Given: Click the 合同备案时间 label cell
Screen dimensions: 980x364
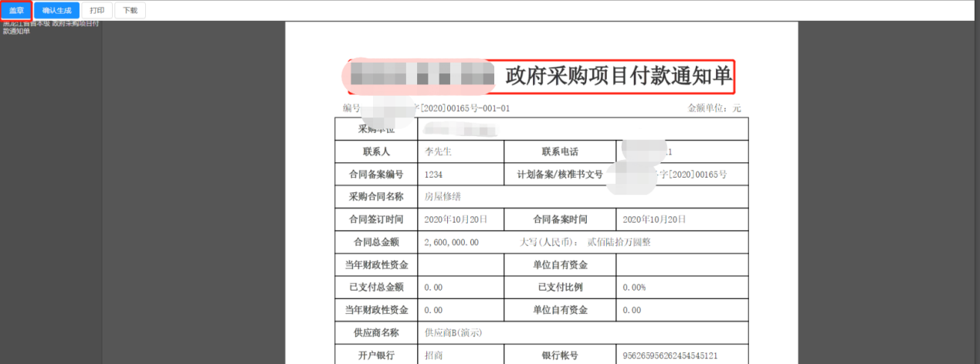Looking at the screenshot, I should (560, 219).
